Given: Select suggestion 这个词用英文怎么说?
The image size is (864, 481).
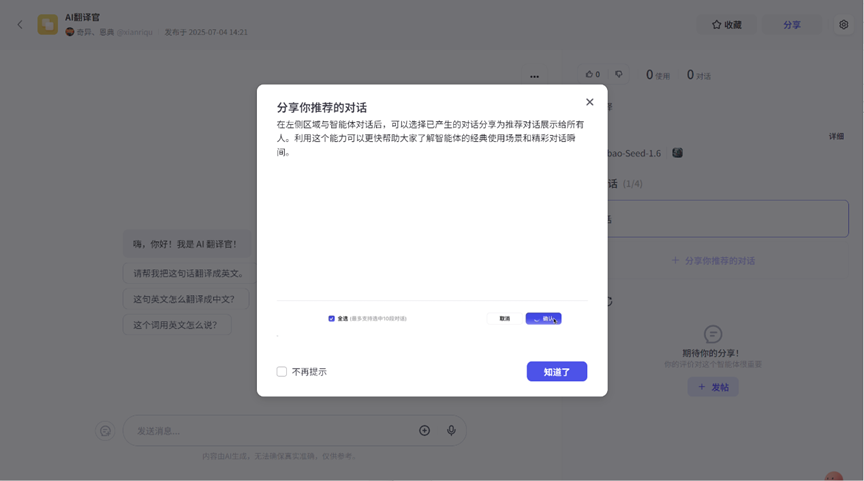Looking at the screenshot, I should pos(175,325).
